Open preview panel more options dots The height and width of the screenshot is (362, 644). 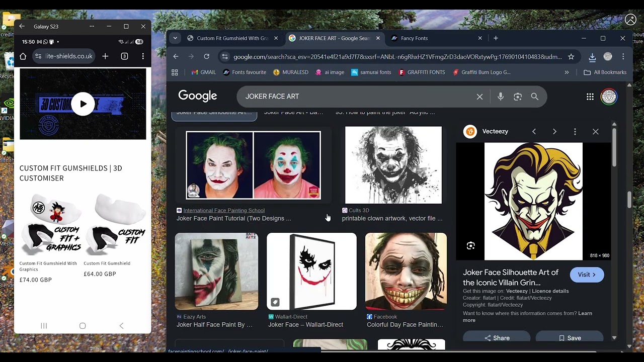(575, 132)
